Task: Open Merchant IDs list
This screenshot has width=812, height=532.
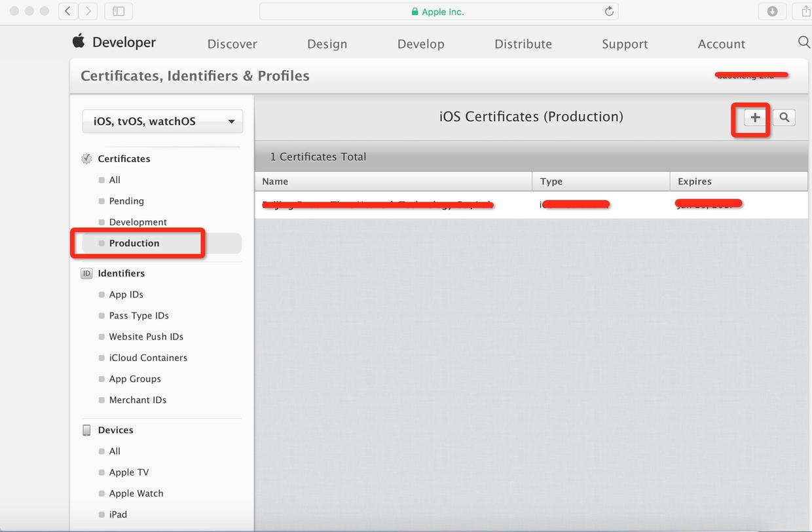Action: (x=139, y=400)
